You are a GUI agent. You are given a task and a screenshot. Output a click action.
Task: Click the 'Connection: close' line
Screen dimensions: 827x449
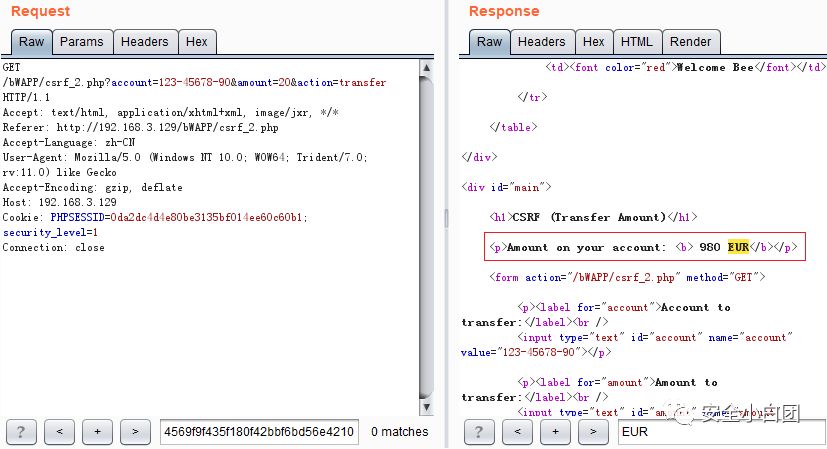click(53, 247)
